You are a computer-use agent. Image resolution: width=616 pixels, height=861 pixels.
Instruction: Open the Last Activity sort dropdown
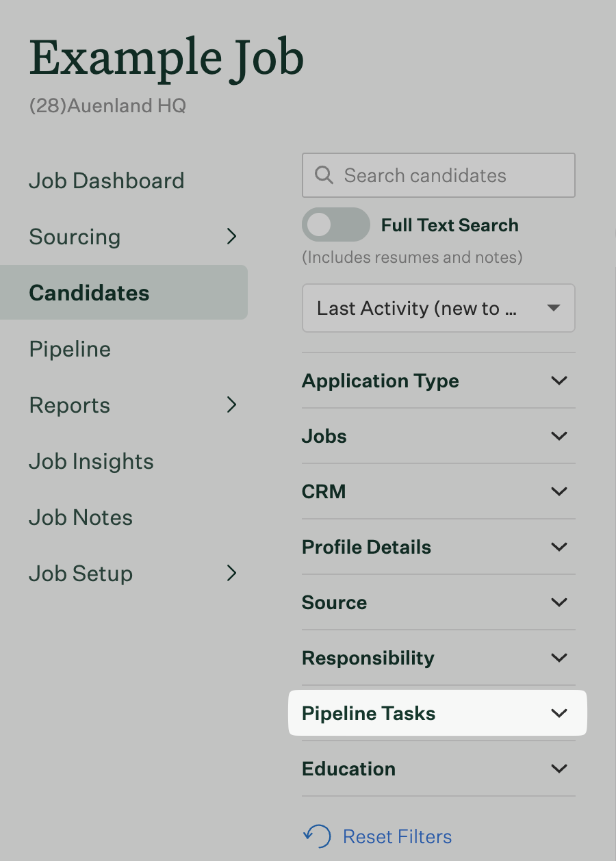pyautogui.click(x=438, y=309)
